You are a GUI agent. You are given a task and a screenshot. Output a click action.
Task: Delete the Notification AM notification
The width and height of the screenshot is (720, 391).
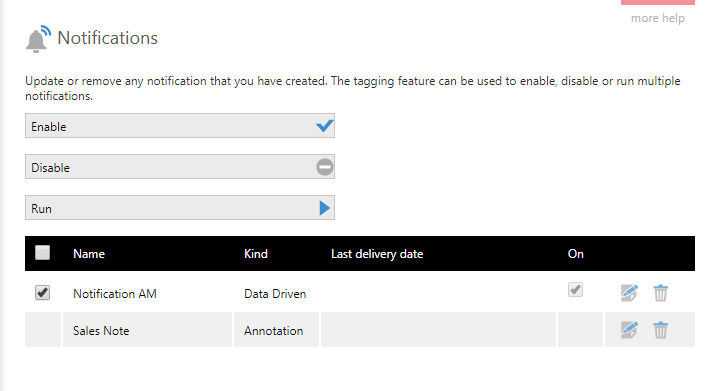click(x=660, y=292)
